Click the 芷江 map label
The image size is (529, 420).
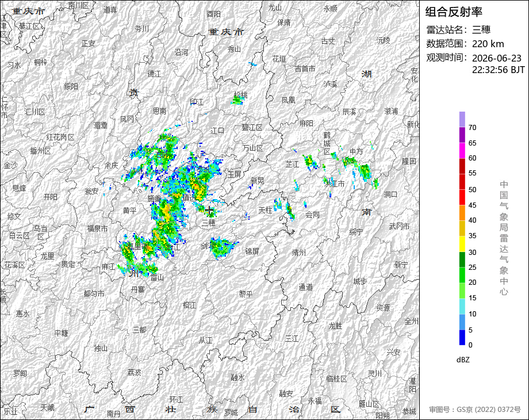pos(292,165)
